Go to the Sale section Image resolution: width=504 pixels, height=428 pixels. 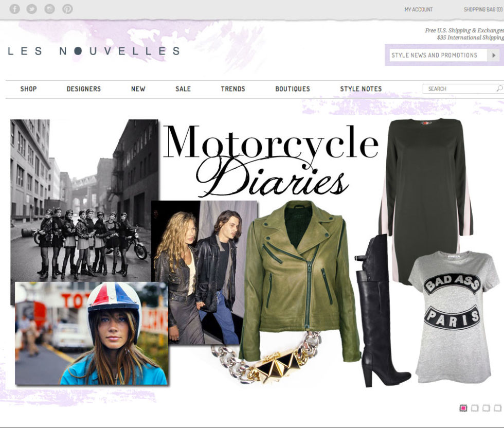[183, 89]
